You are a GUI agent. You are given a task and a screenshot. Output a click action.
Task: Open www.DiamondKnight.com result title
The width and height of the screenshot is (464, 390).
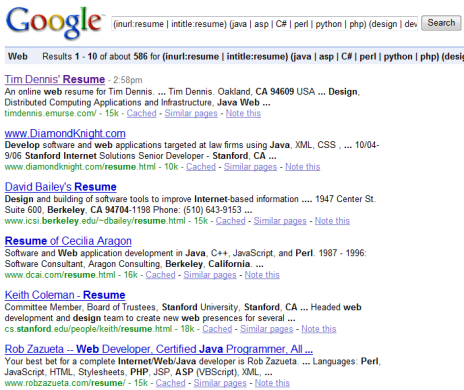tap(65, 133)
